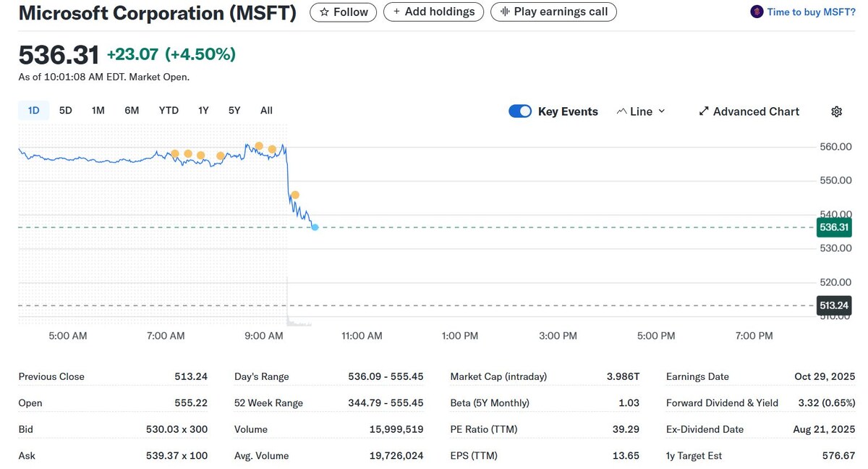The height and width of the screenshot is (469, 868).
Task: Click the Follow button
Action: point(343,12)
